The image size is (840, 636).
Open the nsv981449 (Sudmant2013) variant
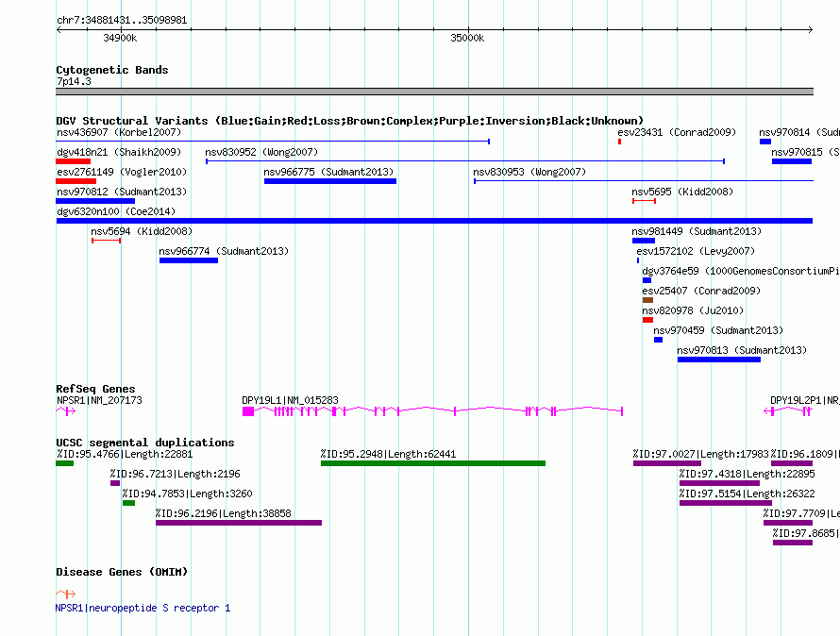tap(644, 241)
